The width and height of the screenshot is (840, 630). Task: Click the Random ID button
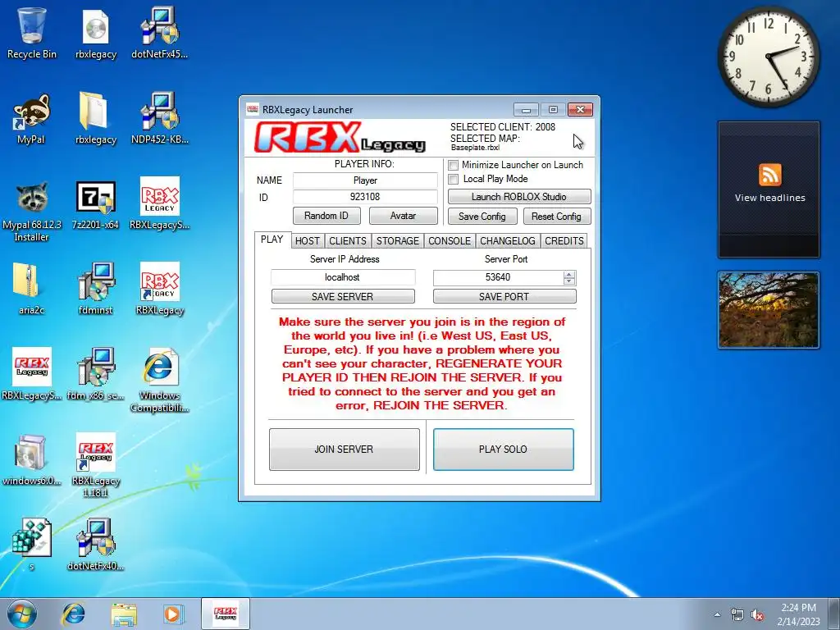coord(326,216)
